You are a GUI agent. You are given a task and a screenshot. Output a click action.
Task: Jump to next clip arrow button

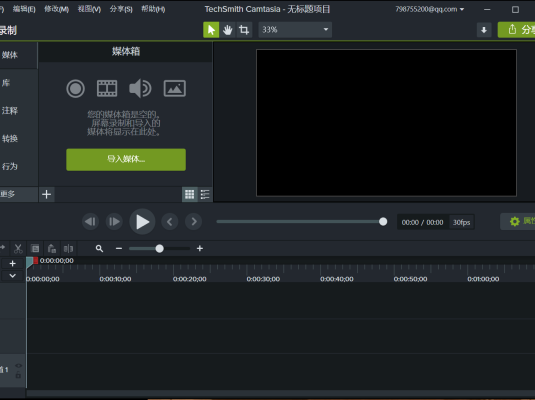tap(193, 222)
